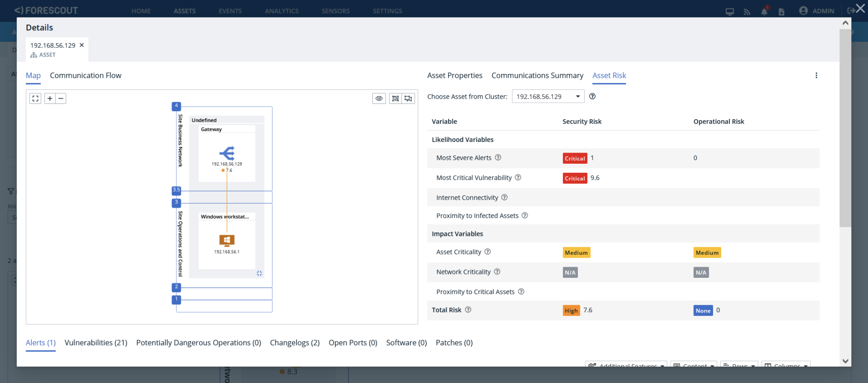Click the gateway asset icon on map
Image resolution: width=868 pixels, height=383 pixels.
click(x=227, y=153)
